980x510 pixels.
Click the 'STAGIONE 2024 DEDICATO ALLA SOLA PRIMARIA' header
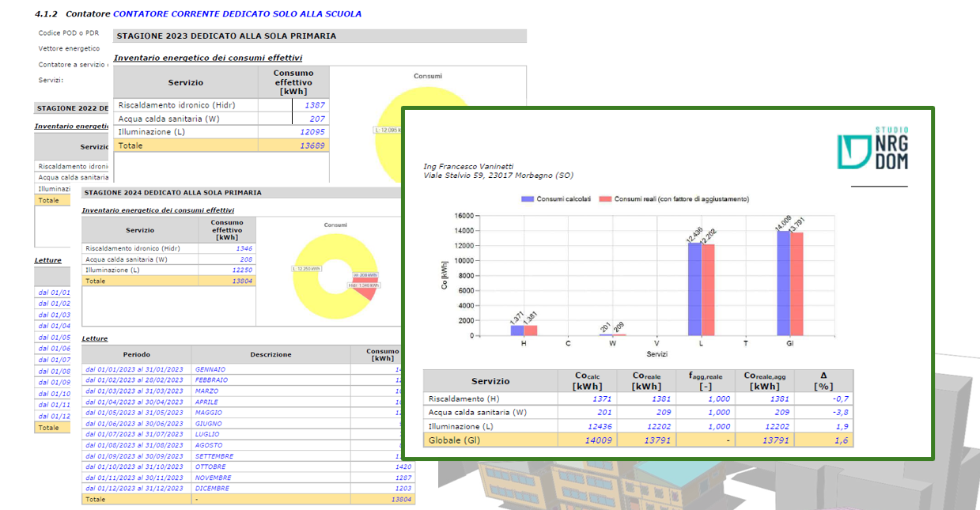click(172, 192)
